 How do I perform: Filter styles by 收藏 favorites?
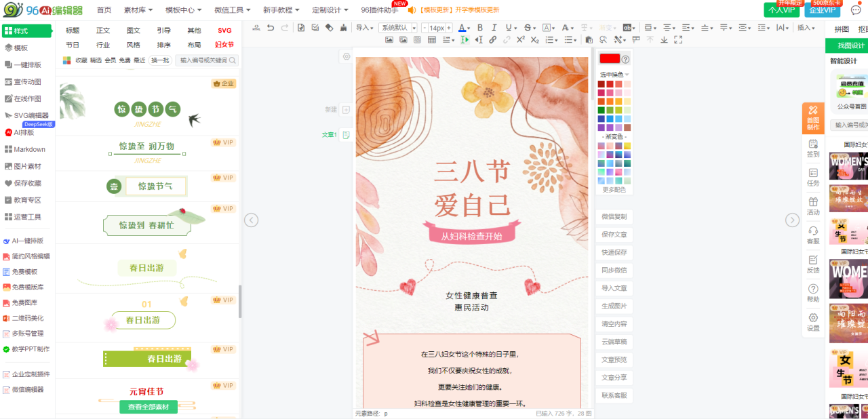[x=81, y=60]
